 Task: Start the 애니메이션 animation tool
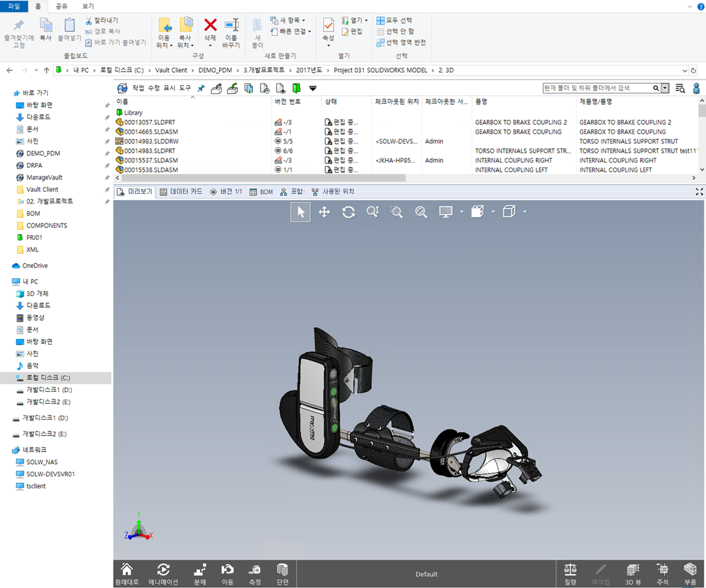point(163,574)
